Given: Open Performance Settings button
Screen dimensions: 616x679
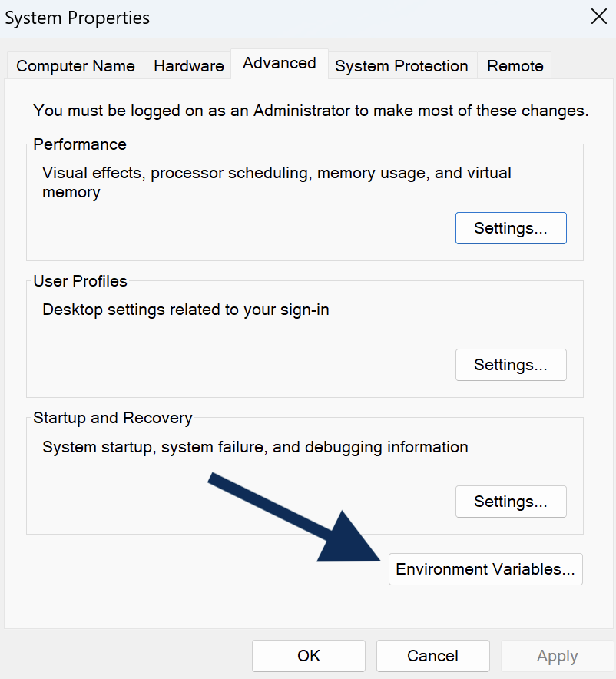Looking at the screenshot, I should [x=511, y=228].
